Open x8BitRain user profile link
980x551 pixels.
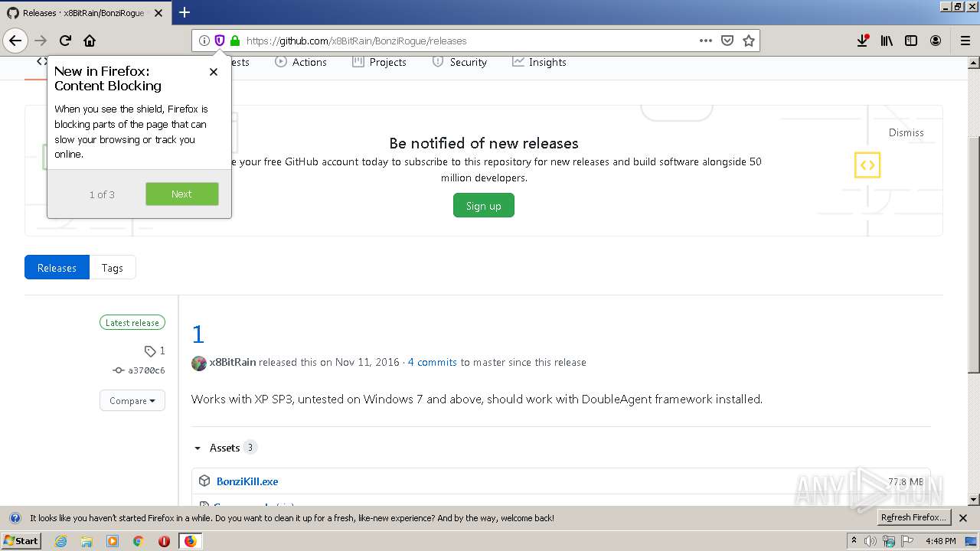(x=233, y=362)
